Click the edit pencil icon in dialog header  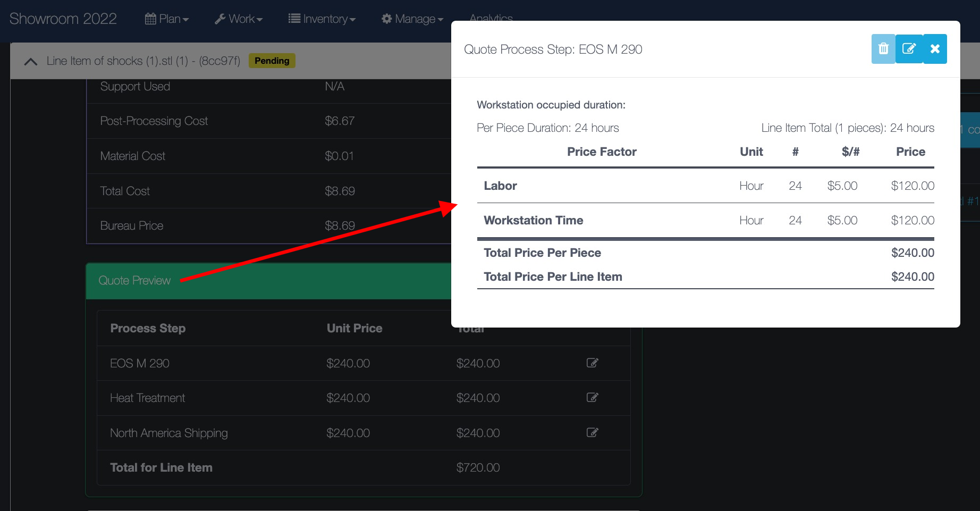click(x=909, y=49)
